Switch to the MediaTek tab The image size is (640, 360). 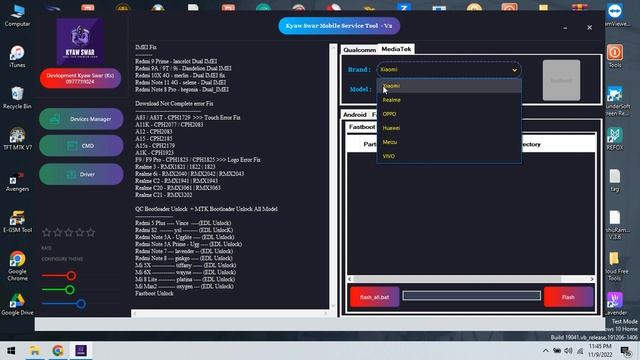pos(396,49)
